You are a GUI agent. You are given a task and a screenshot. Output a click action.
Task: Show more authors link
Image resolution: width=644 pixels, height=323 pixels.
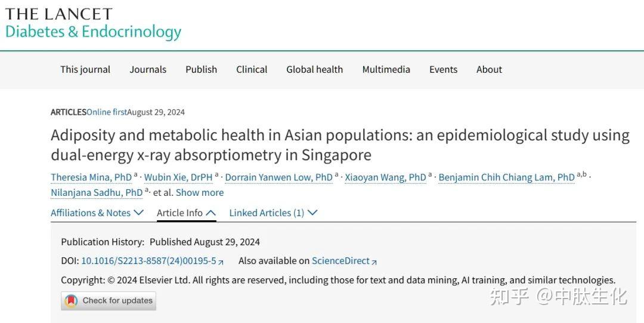pyautogui.click(x=200, y=193)
